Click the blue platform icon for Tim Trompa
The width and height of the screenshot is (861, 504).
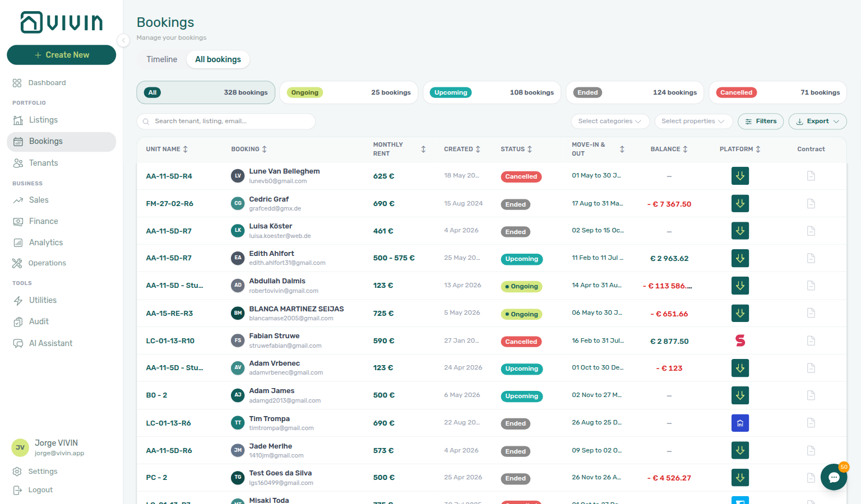tap(740, 423)
